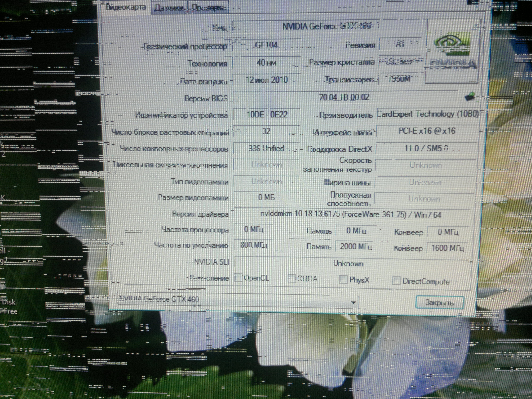Screen dimensions: 532x399
Task: Click the device ID field 10DE - 0E22
Action: [x=267, y=114]
